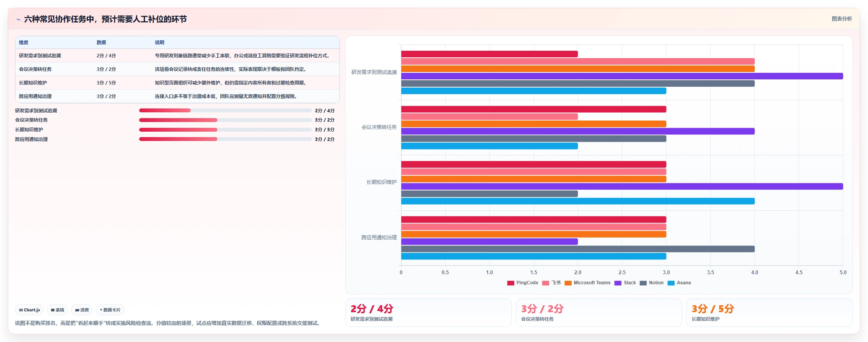Viewport: 868px width, 342px height.
Task: Click the 图表分析 label in the header
Action: coord(842,19)
